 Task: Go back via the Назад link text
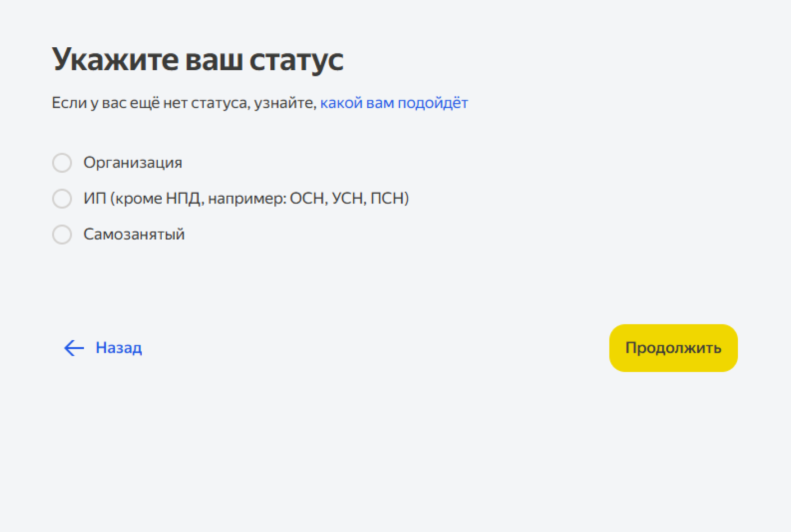coord(118,348)
